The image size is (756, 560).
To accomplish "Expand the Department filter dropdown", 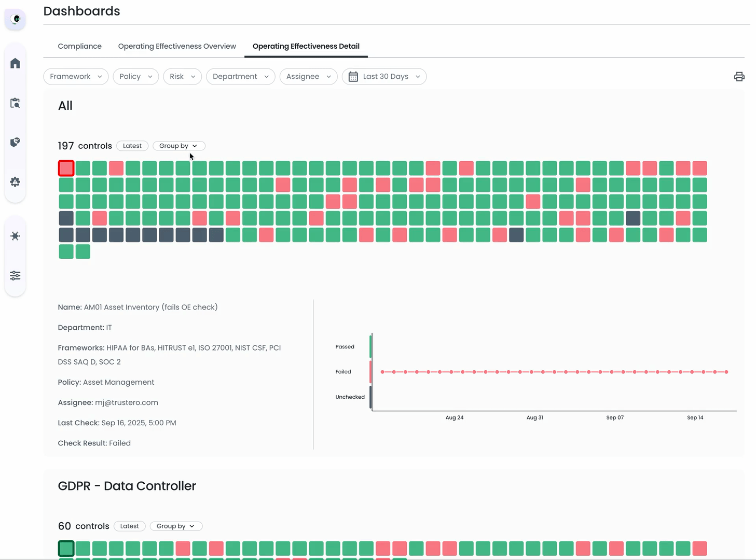I will pos(240,77).
